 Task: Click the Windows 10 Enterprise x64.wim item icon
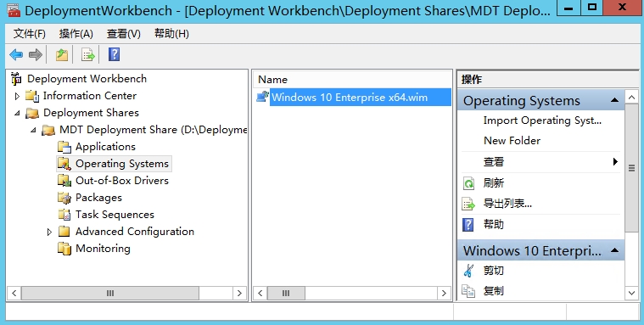click(262, 97)
